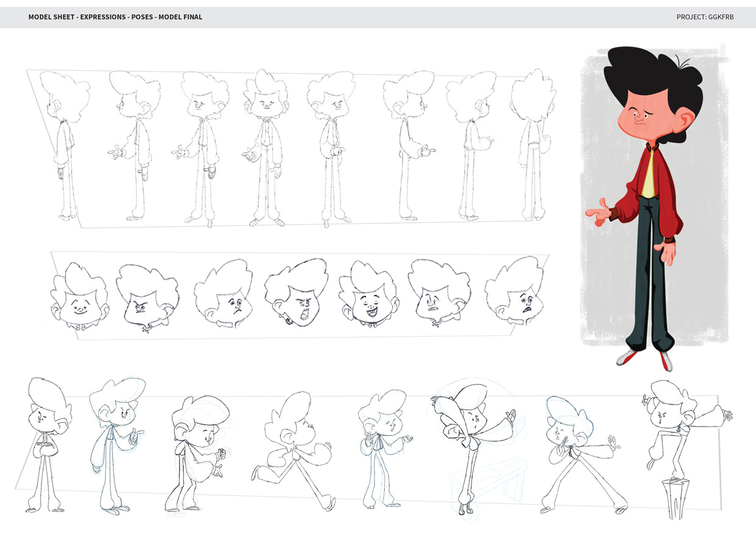Screen dimensions: 756x535
Task: Select the red jacket on the final model
Action: pos(664,183)
